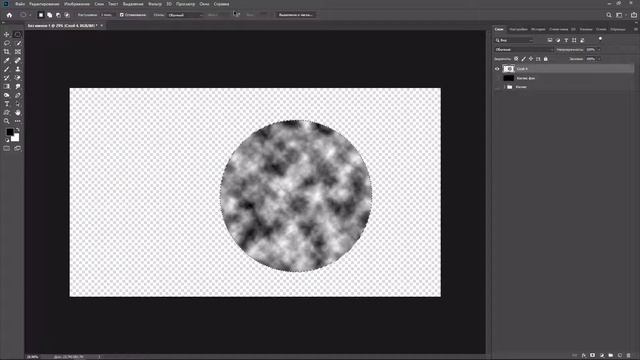Click the foreground black color swatch
Image resolution: width=640 pixels, height=360 pixels.
(9, 132)
